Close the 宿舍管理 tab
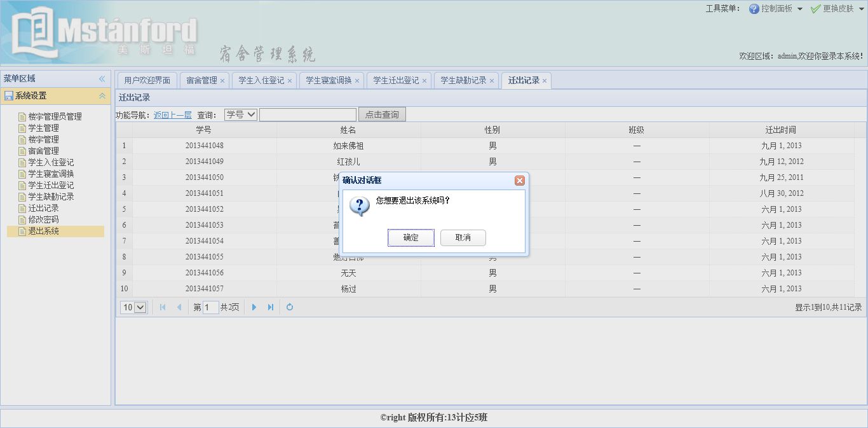The width and height of the screenshot is (868, 428). point(222,81)
